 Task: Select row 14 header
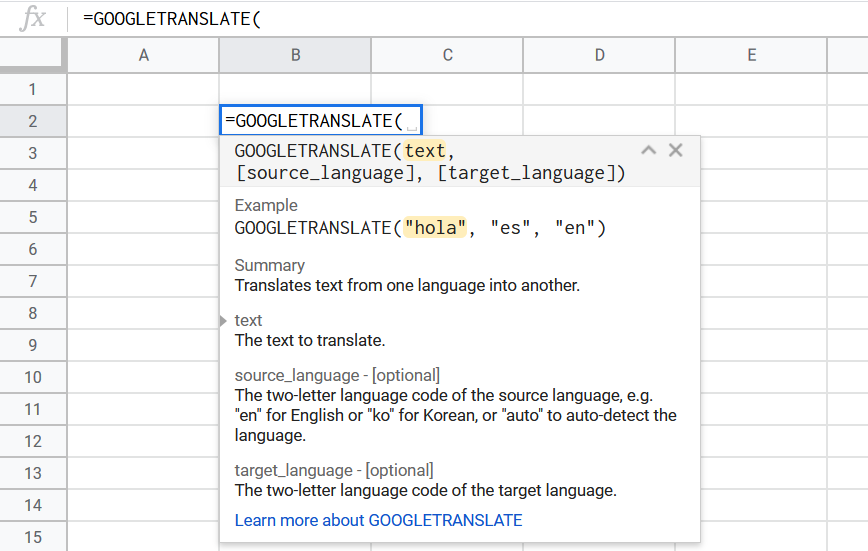coord(33,505)
